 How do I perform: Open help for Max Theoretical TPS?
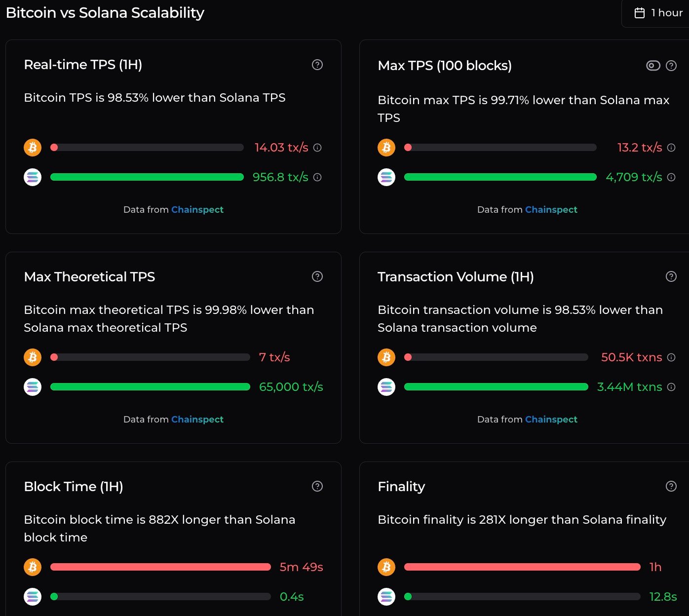317,276
